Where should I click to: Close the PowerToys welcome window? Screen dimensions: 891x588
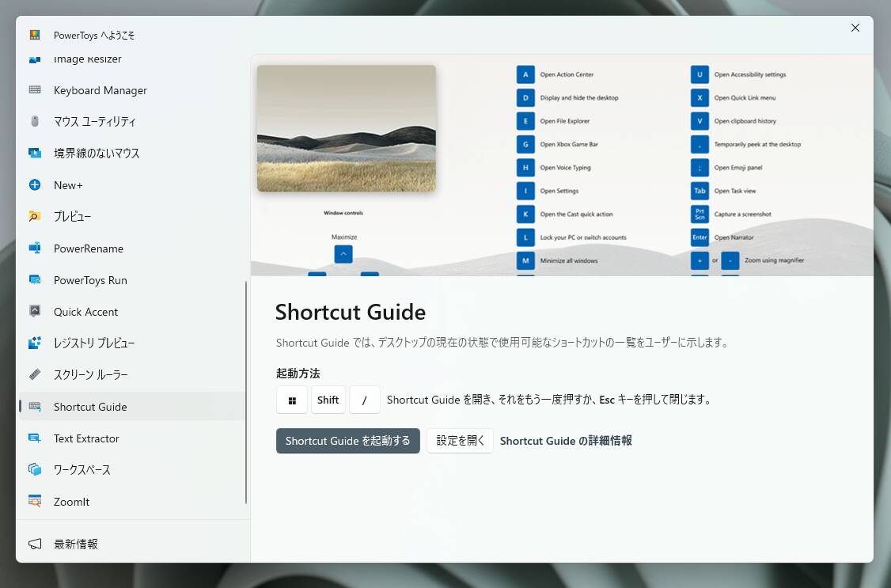tap(855, 28)
